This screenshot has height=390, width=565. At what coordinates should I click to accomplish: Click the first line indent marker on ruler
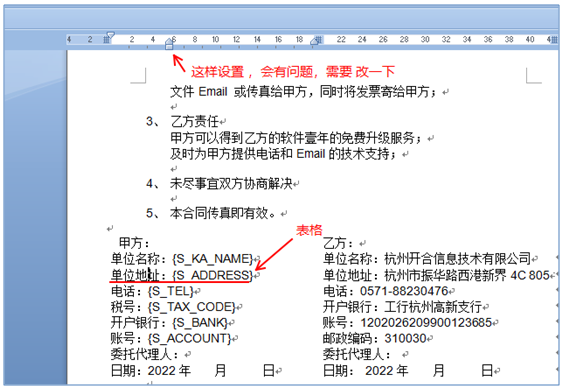coord(111,35)
